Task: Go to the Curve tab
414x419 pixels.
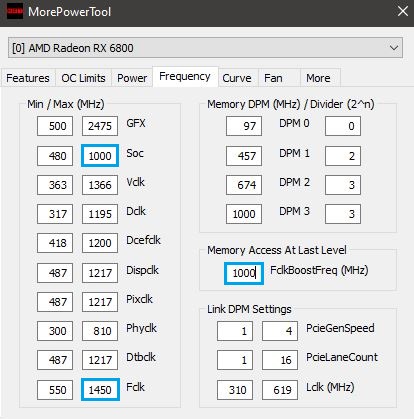Action: click(237, 78)
